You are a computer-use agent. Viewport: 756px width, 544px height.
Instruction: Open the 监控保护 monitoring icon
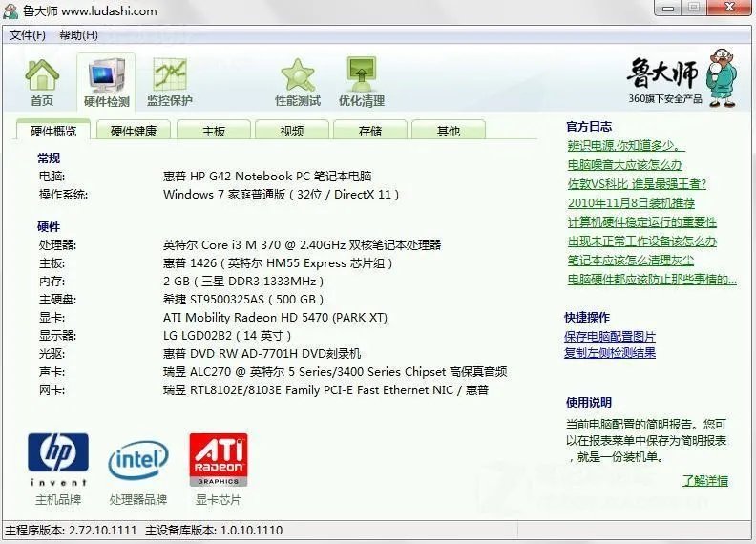[169, 82]
